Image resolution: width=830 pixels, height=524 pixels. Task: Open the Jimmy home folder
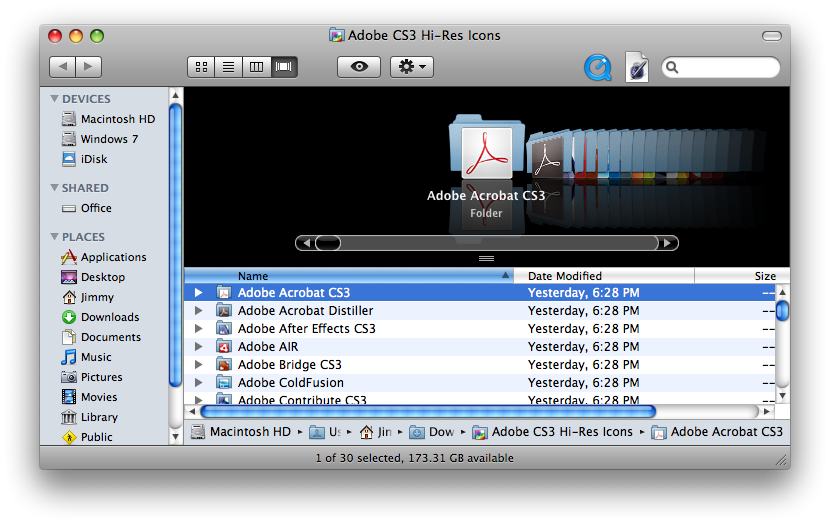point(88,297)
